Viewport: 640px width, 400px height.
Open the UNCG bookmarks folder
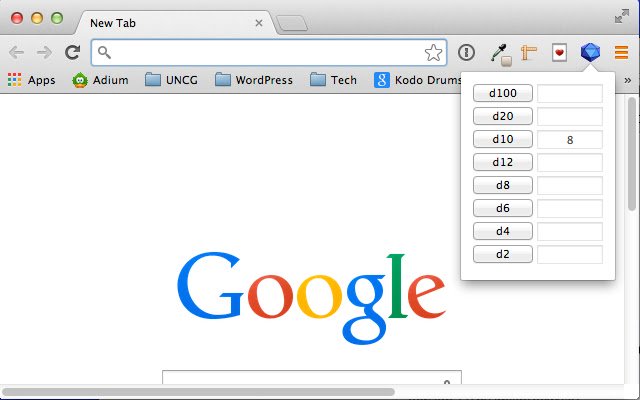pos(171,80)
